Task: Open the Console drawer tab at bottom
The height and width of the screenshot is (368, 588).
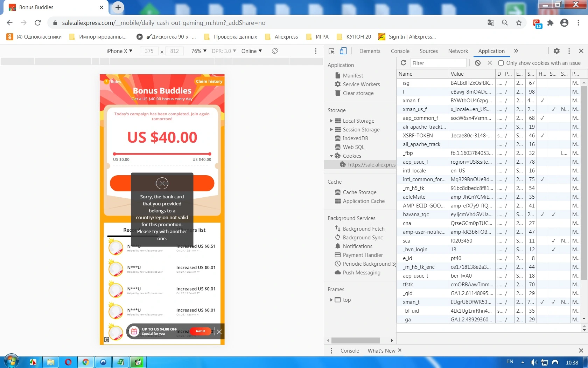Action: coord(350,350)
